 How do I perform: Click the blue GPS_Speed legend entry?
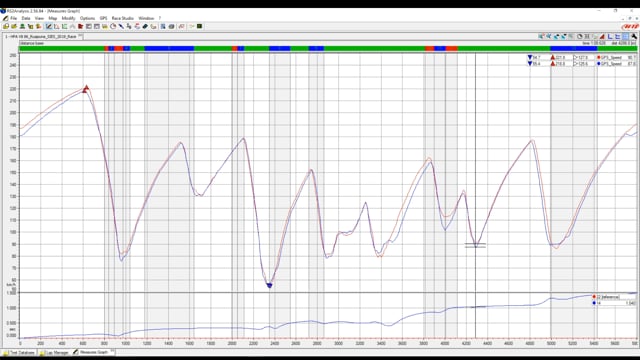click(616, 64)
